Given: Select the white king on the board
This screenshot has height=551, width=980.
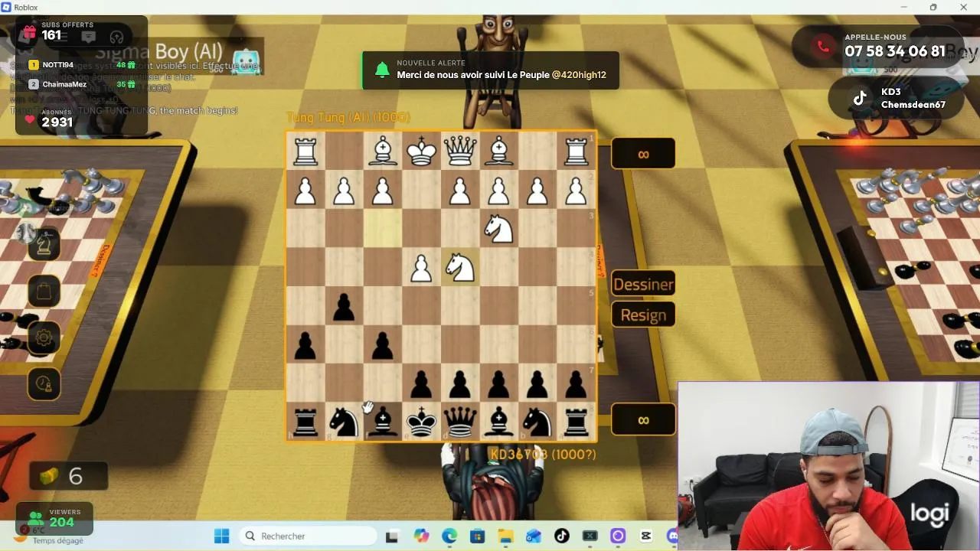Looking at the screenshot, I should (x=421, y=151).
